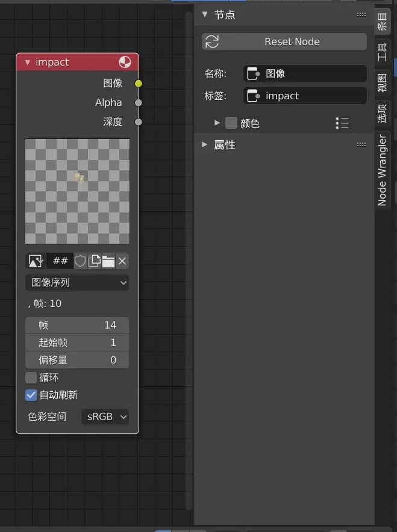The height and width of the screenshot is (532, 397).
Task: Click the yellow 图像 output socket
Action: (138, 84)
